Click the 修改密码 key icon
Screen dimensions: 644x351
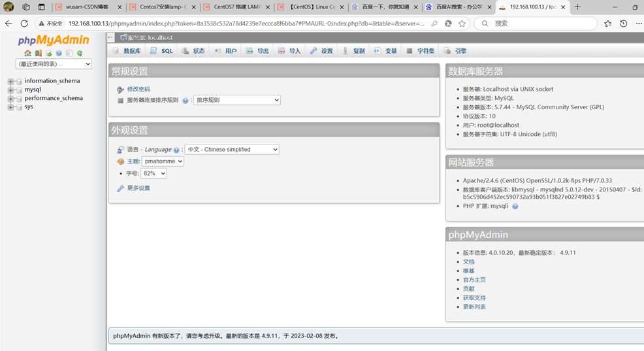120,89
